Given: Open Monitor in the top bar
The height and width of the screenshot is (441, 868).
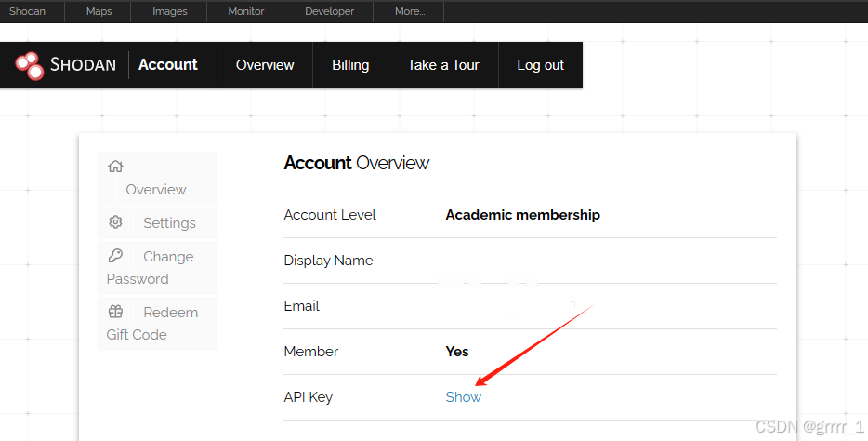Looking at the screenshot, I should coord(245,11).
